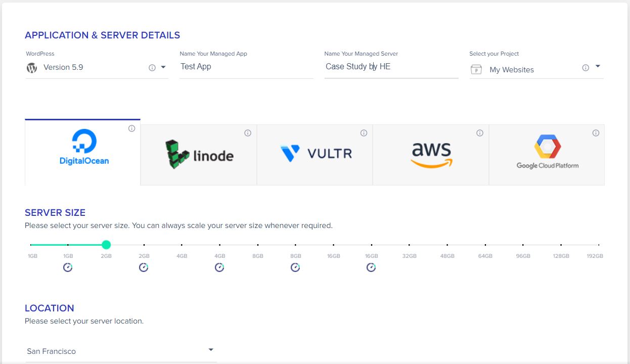Choose the AWS provider tab

point(431,155)
